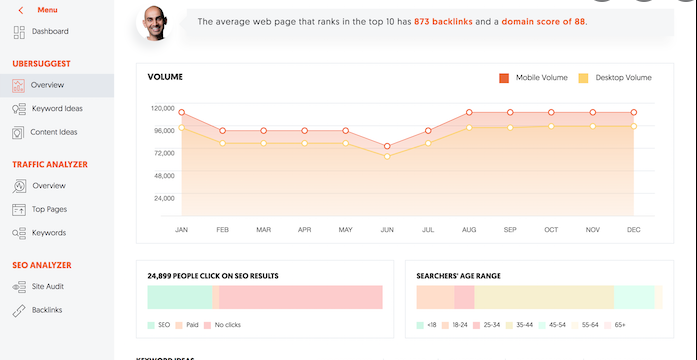The height and width of the screenshot is (360, 697).
Task: Click the Backlinks chain icon
Action: [x=19, y=311]
